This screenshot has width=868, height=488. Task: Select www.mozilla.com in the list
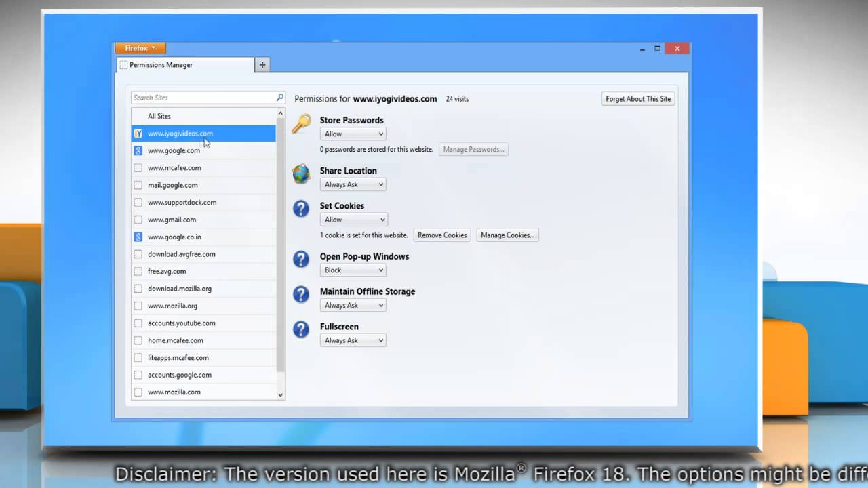click(x=203, y=392)
